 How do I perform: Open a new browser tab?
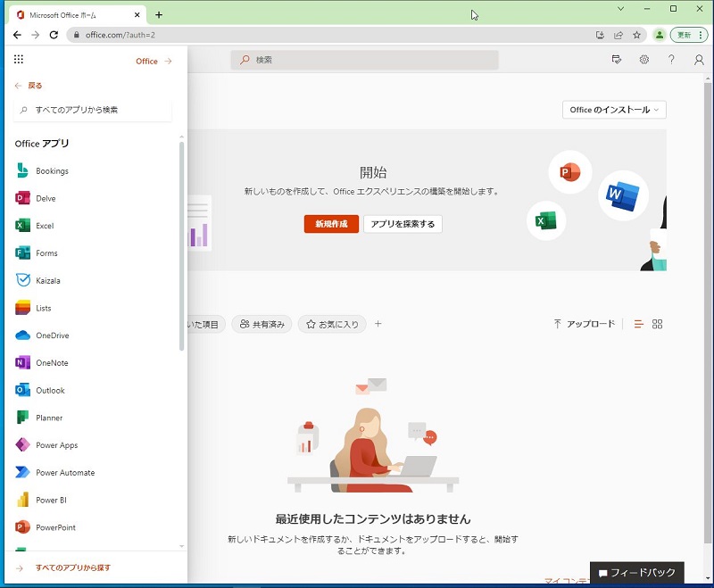click(159, 15)
